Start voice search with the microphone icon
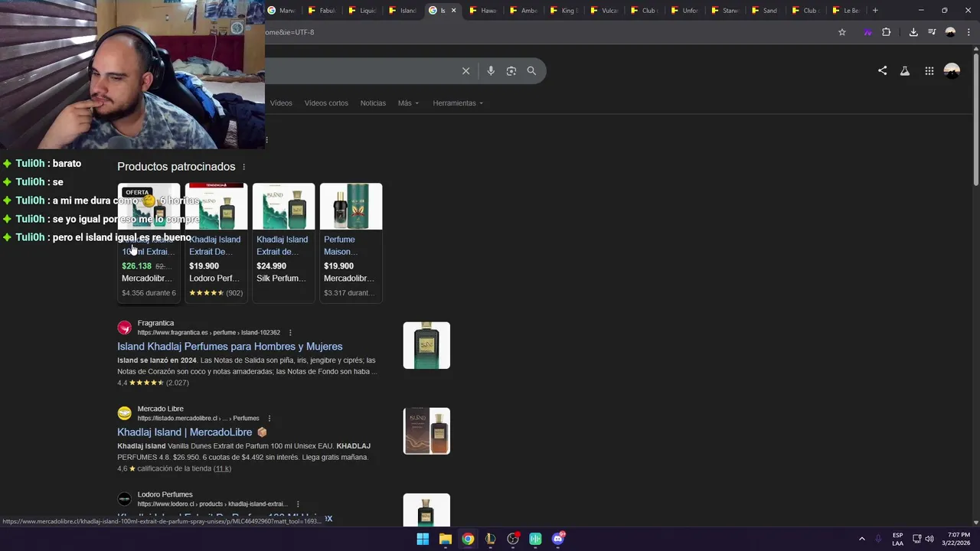The image size is (980, 551). 491,71
